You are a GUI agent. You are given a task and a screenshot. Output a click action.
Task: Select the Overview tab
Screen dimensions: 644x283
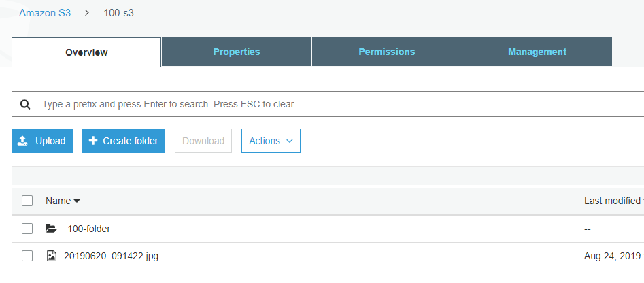point(86,52)
